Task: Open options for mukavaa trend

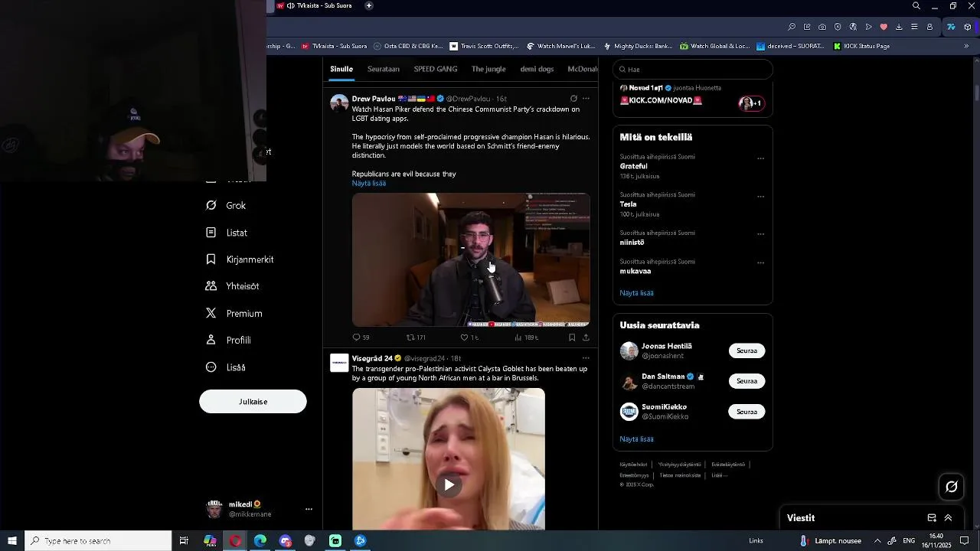Action: pyautogui.click(x=760, y=262)
